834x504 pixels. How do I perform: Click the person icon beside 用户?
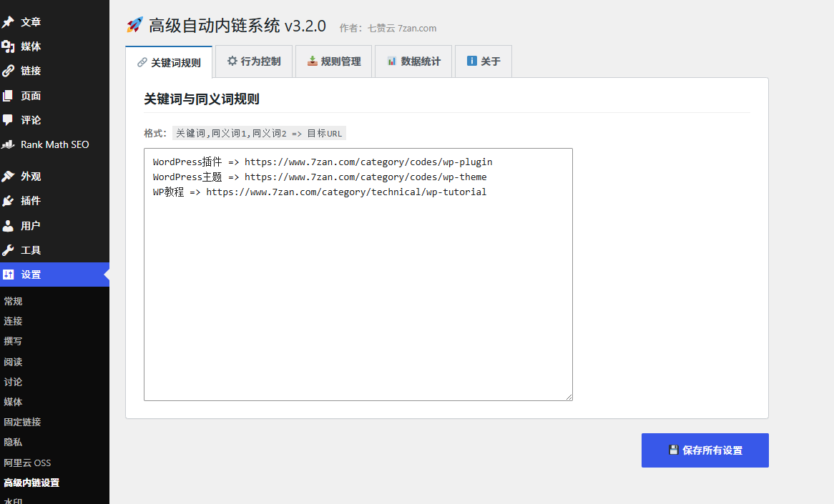click(x=8, y=226)
